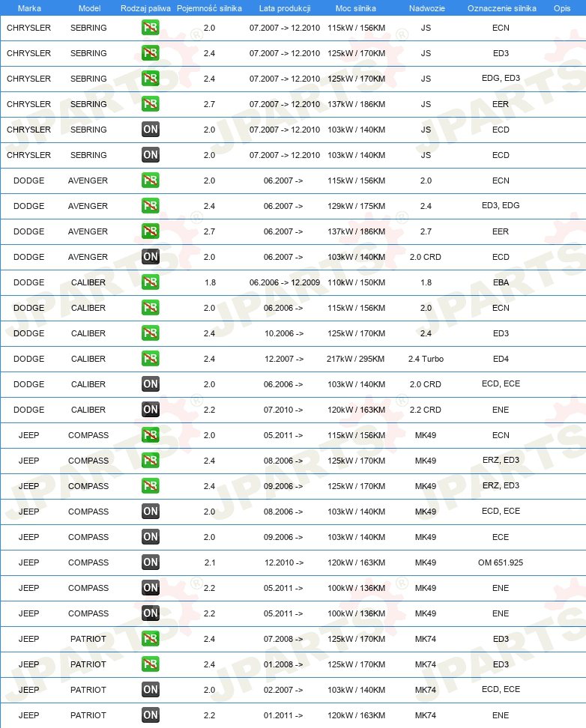This screenshot has height=728, width=586.
Task: Select the 217kW / 295KM power value
Action: pos(355,359)
